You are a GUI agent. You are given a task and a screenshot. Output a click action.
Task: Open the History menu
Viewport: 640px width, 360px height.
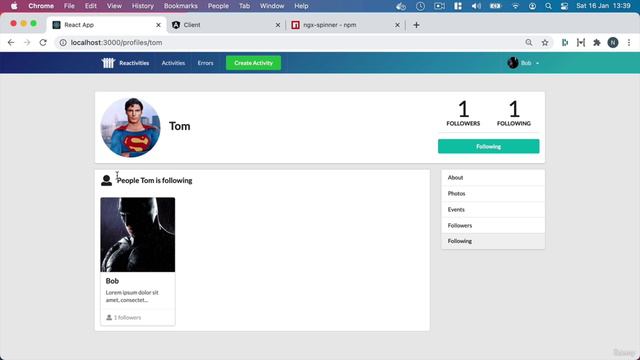point(142,6)
